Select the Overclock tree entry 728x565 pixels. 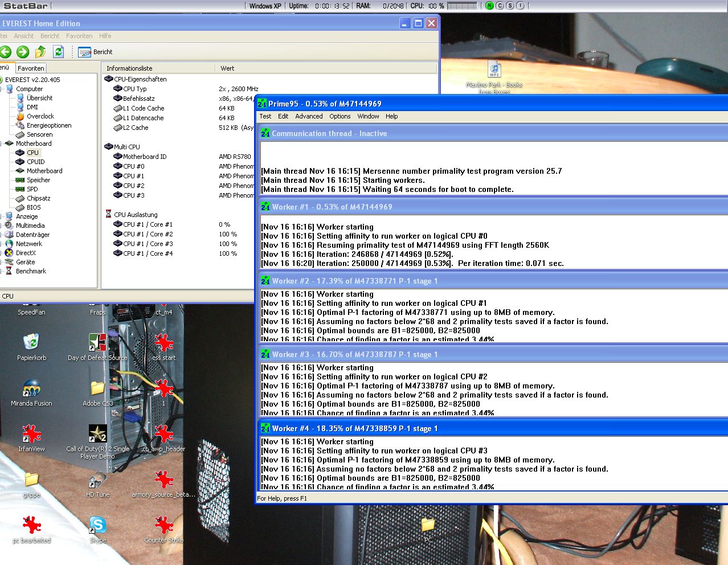(40, 116)
